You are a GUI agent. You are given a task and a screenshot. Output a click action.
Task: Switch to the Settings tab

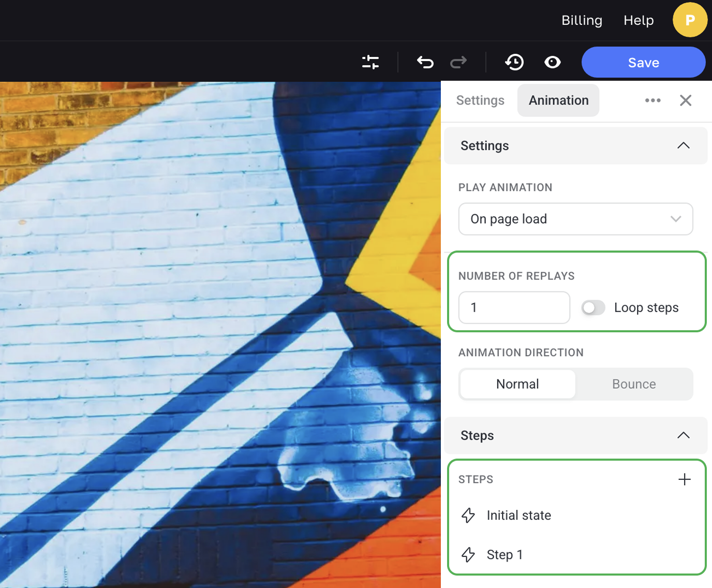pos(480,100)
